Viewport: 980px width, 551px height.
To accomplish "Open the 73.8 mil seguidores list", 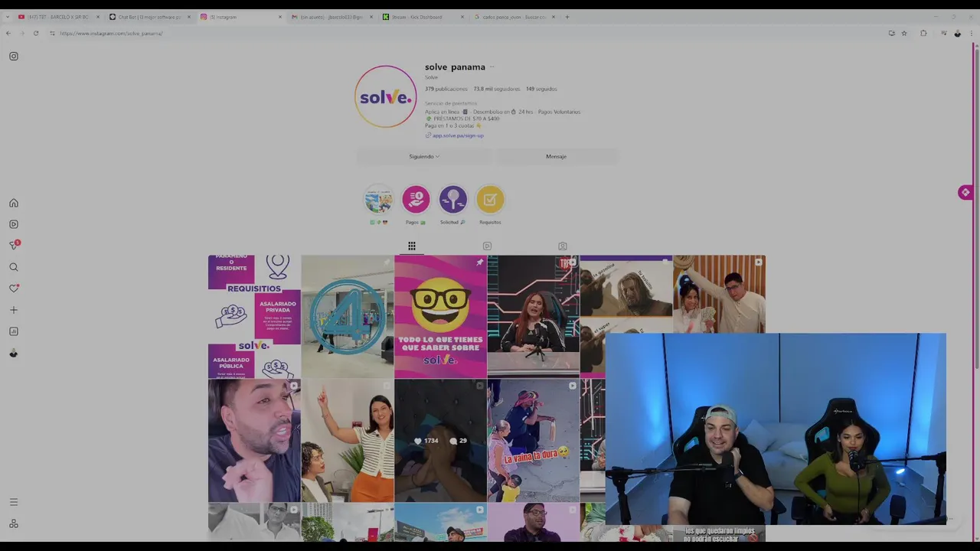I will click(496, 89).
